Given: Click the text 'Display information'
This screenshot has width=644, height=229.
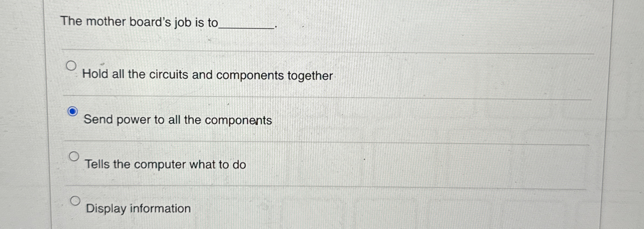Looking at the screenshot, I should (x=138, y=209).
